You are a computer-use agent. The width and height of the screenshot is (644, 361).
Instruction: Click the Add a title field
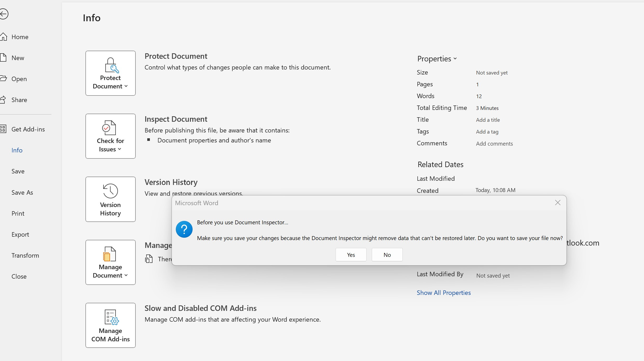[488, 120]
